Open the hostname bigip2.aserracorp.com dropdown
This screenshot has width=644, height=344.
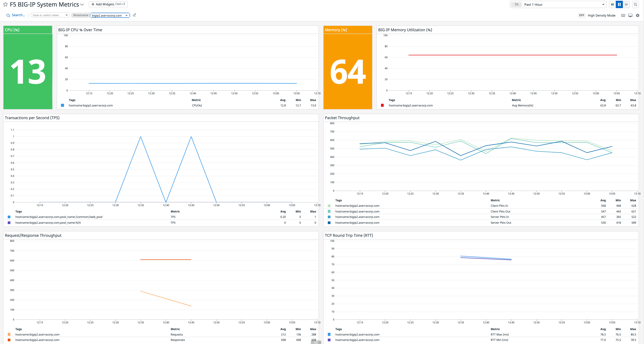(x=110, y=15)
